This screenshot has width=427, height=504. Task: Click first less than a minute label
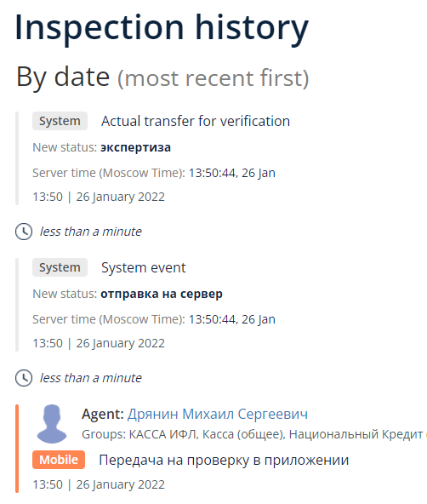point(90,232)
